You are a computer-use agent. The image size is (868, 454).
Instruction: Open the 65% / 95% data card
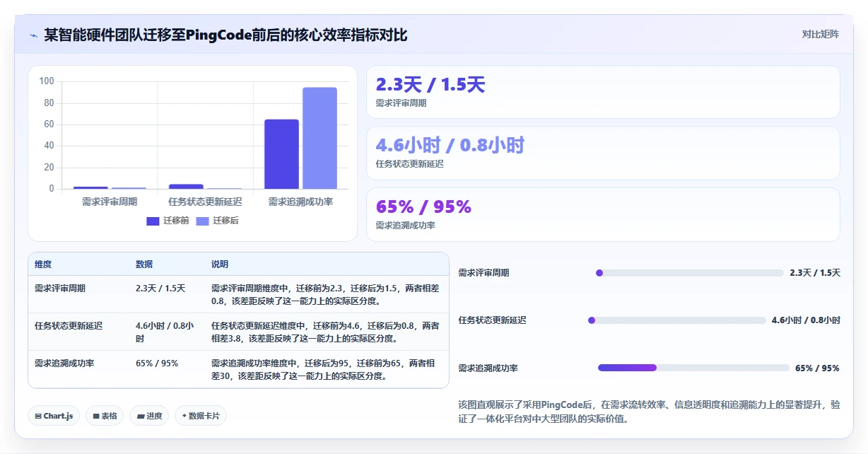603,214
